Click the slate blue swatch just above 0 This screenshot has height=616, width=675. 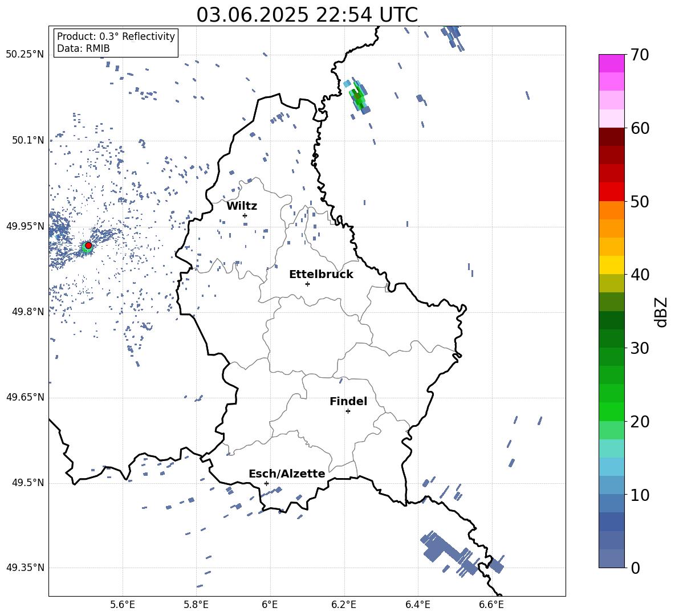click(x=611, y=558)
